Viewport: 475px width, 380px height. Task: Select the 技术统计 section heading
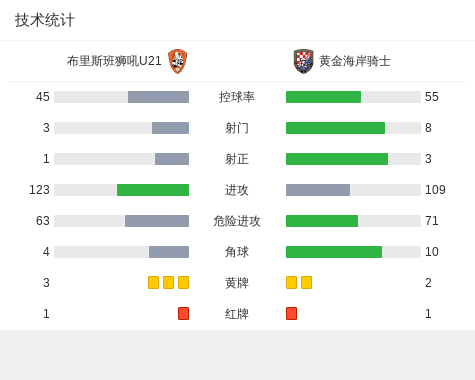45,20
